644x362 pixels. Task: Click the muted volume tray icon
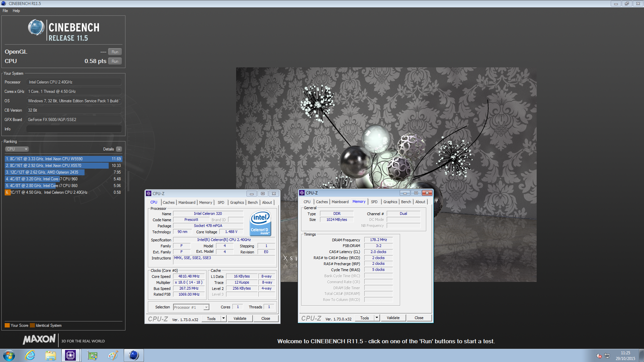[599, 356]
